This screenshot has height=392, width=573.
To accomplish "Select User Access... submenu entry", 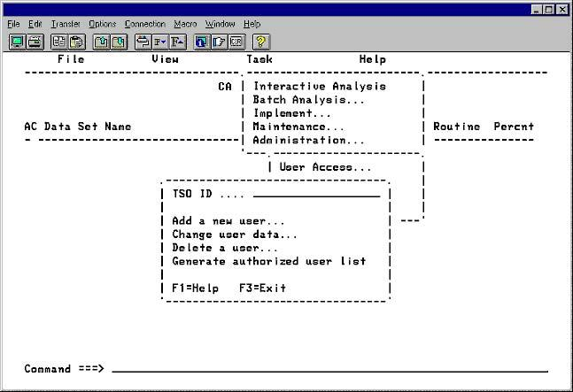I will [x=325, y=167].
